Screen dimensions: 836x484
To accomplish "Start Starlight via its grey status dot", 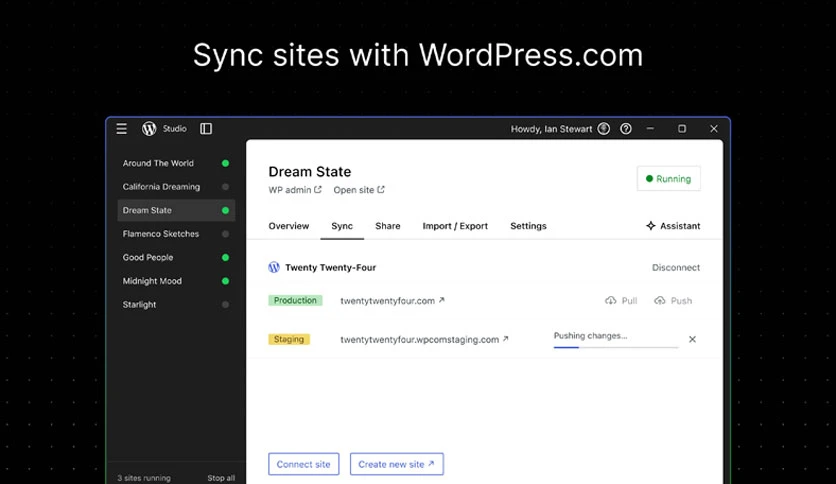I will [x=226, y=304].
